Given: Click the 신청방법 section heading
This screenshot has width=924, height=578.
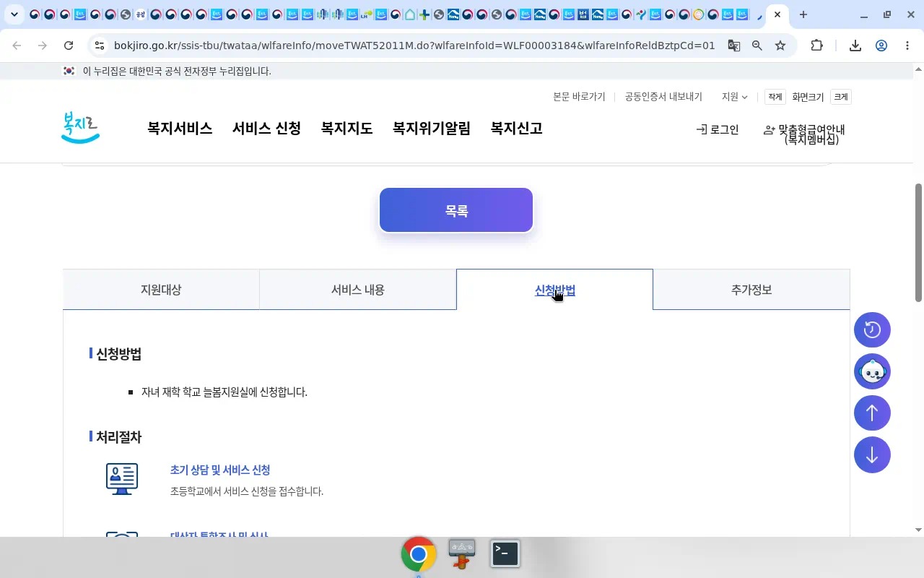Looking at the screenshot, I should [x=119, y=354].
